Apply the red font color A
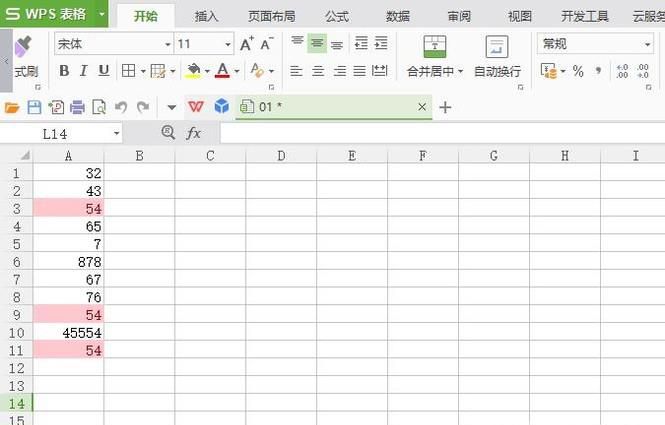 [222, 70]
